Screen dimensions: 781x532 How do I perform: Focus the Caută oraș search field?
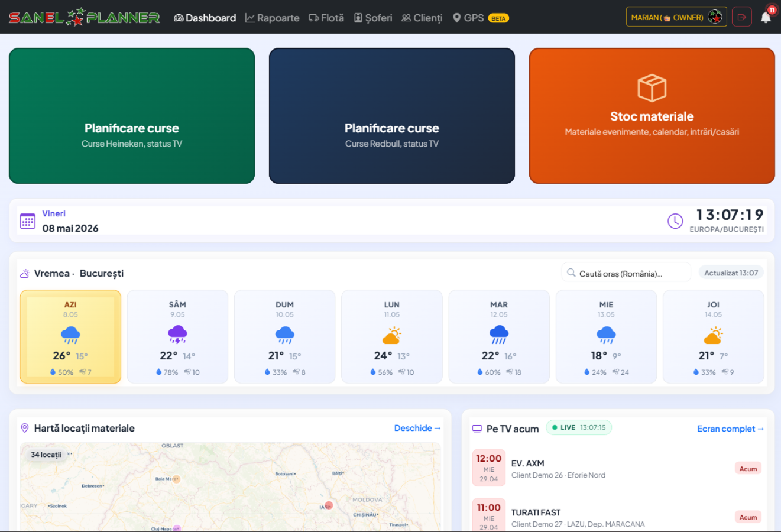pos(626,273)
